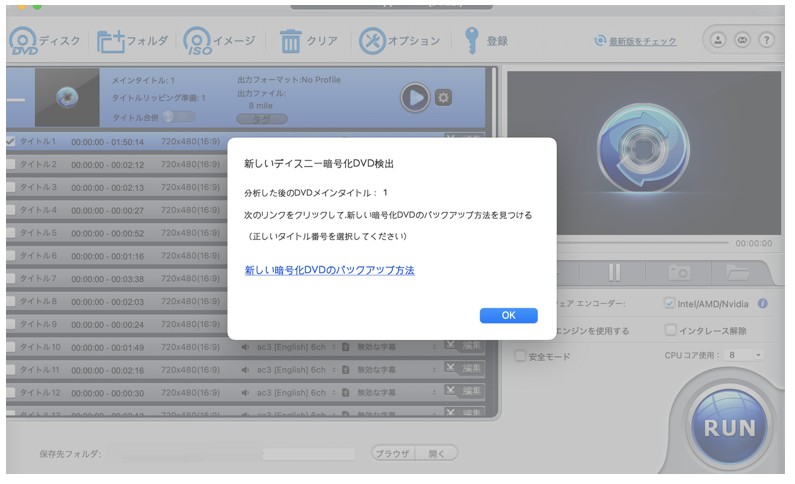This screenshot has height=484, width=795.
Task: Open the CPUコア使用 dropdown showing 8
Action: (x=744, y=355)
